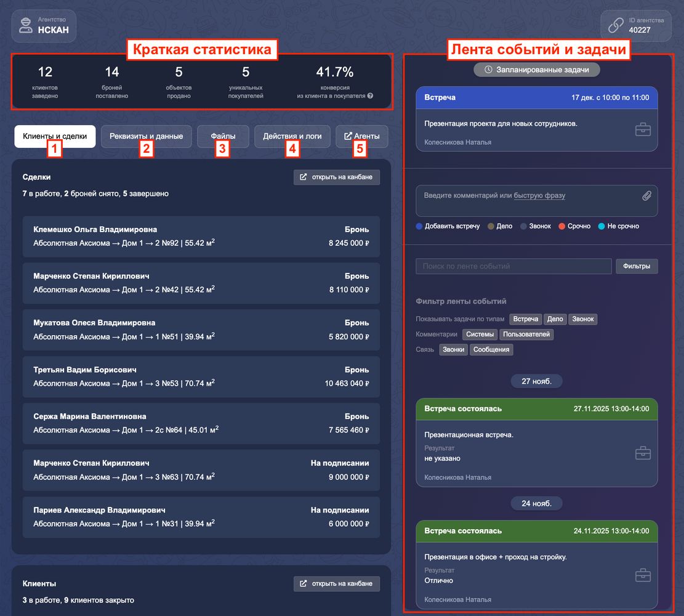This screenshot has height=616, width=684.
Task: Switch to Реквизиты и данные tab
Action: 146,136
